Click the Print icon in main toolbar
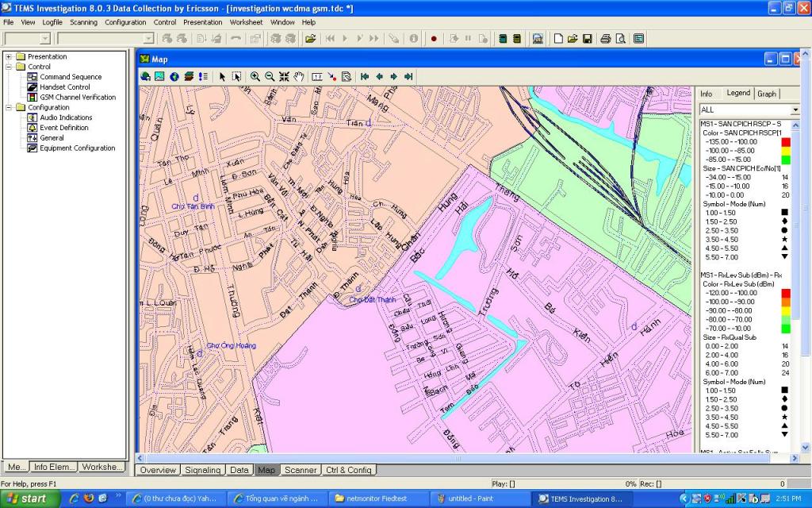812x508 pixels. pyautogui.click(x=605, y=39)
